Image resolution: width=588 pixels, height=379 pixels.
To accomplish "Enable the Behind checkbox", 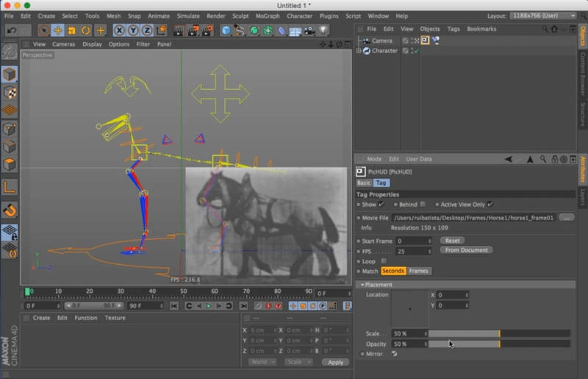I will (x=423, y=204).
